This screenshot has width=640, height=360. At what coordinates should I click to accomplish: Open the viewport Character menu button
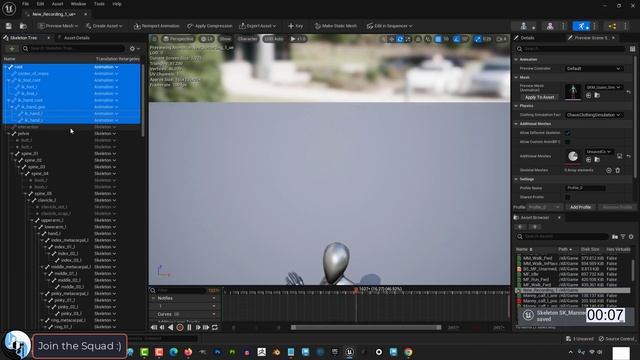click(248, 39)
